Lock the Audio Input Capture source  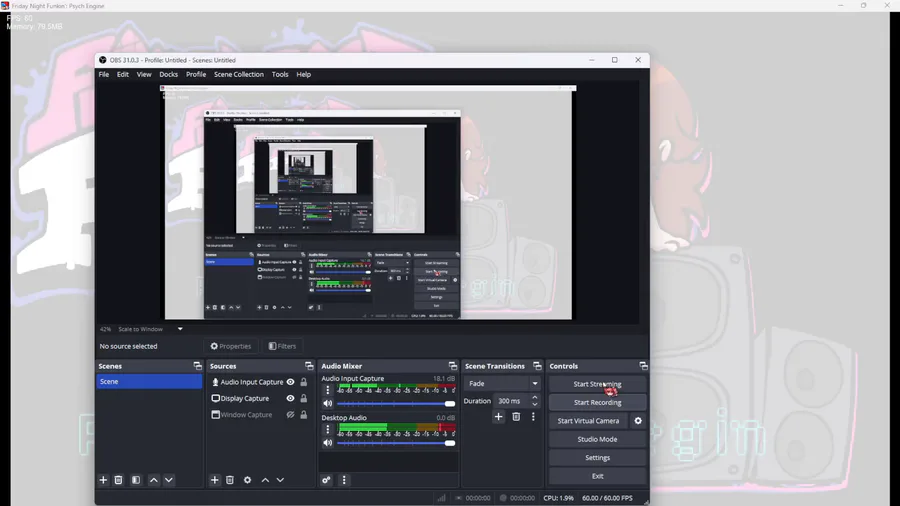click(304, 382)
